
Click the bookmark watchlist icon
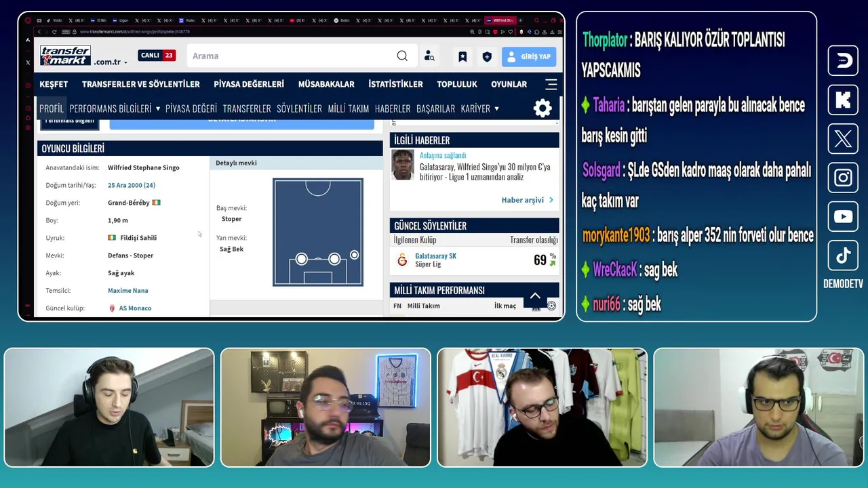462,56
